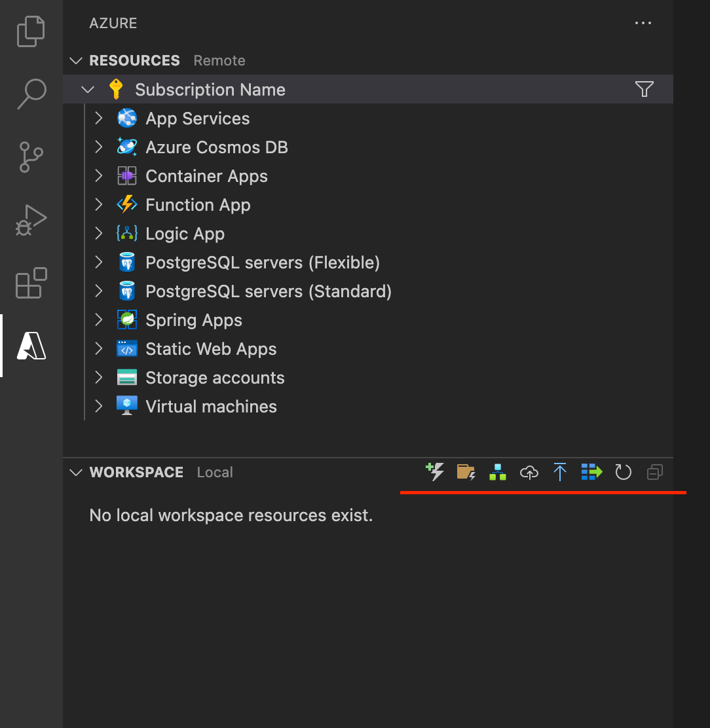Deploy to Web App via cloud upload icon
This screenshot has width=710, height=728.
[529, 471]
